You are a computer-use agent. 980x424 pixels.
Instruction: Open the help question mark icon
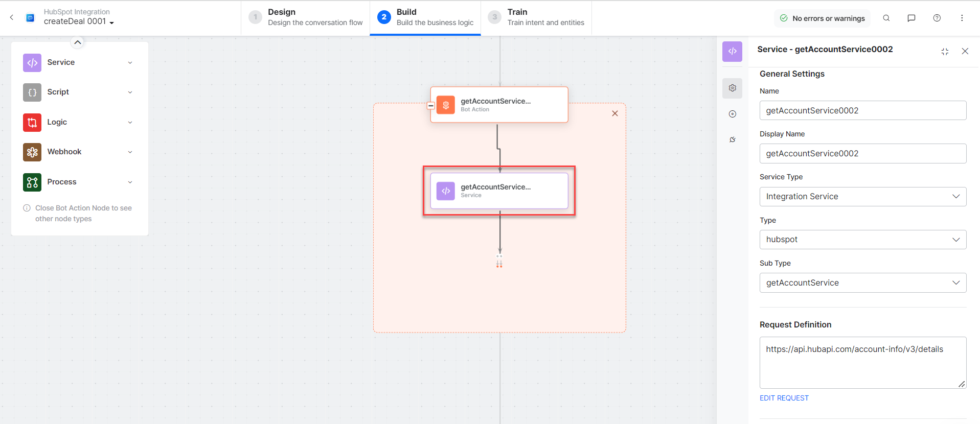pos(937,18)
